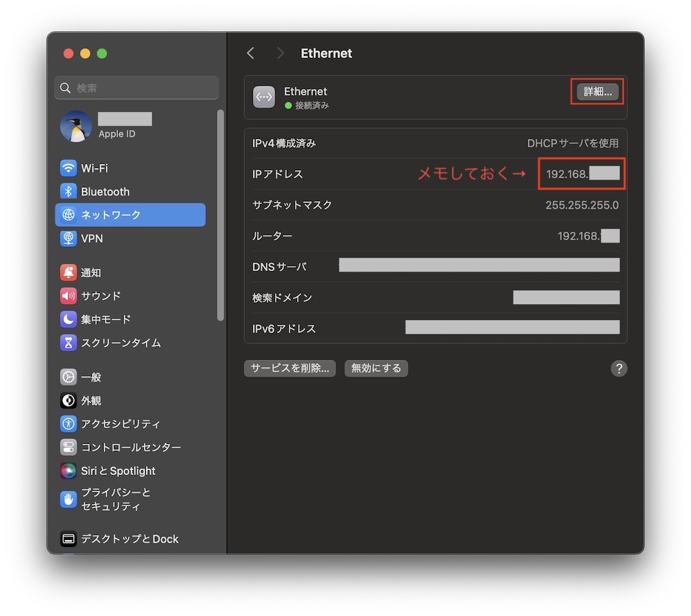The height and width of the screenshot is (616, 691).
Task: Select the Network (ネットワーク) sidebar item
Action: [x=130, y=215]
